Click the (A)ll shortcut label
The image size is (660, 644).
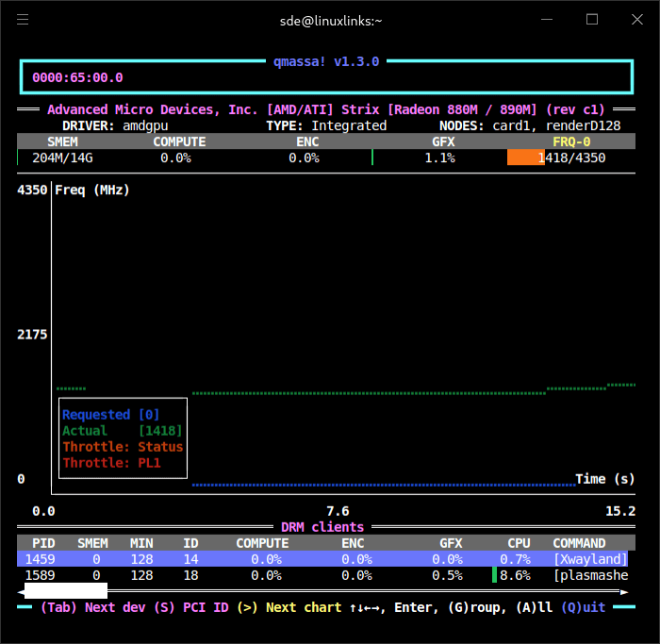point(536,607)
